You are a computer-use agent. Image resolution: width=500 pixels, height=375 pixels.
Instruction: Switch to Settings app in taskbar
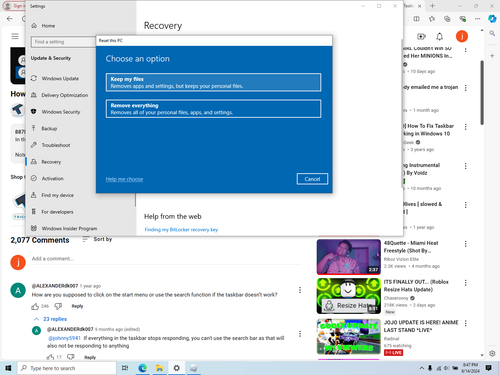pyautogui.click(x=177, y=368)
